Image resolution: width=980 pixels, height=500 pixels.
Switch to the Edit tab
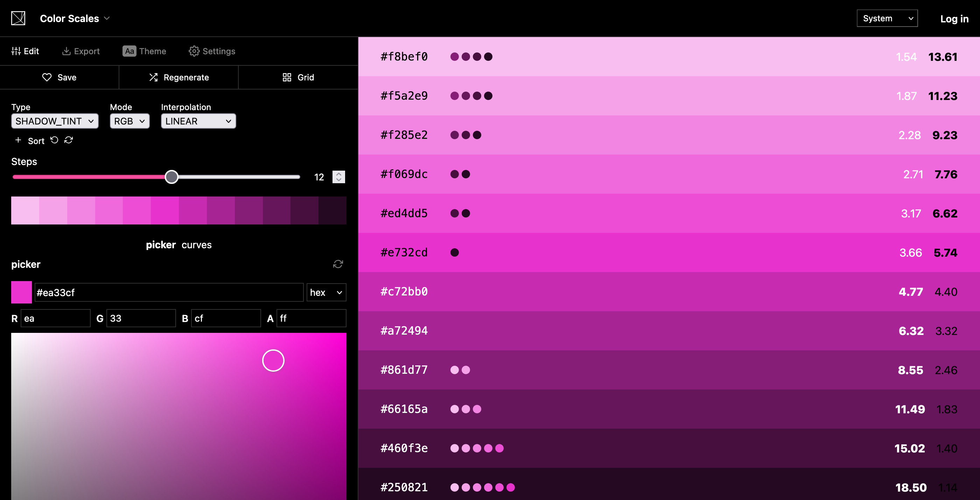coord(25,51)
